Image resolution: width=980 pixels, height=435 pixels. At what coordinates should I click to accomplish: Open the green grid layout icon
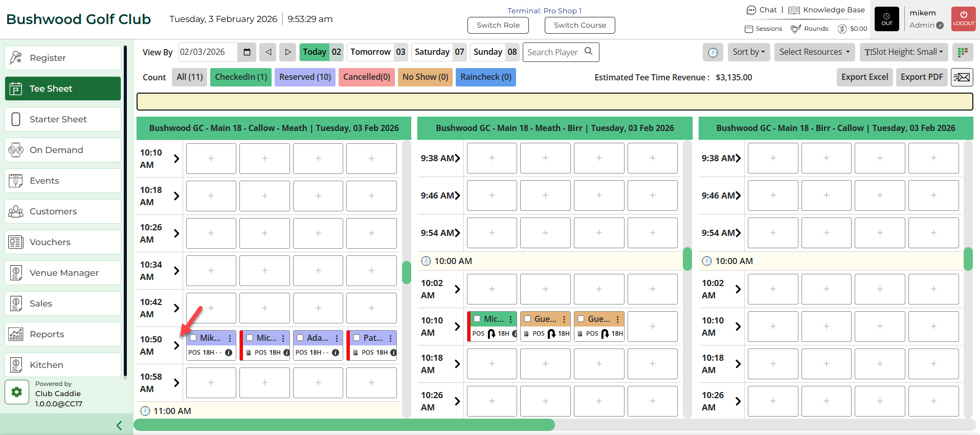963,52
